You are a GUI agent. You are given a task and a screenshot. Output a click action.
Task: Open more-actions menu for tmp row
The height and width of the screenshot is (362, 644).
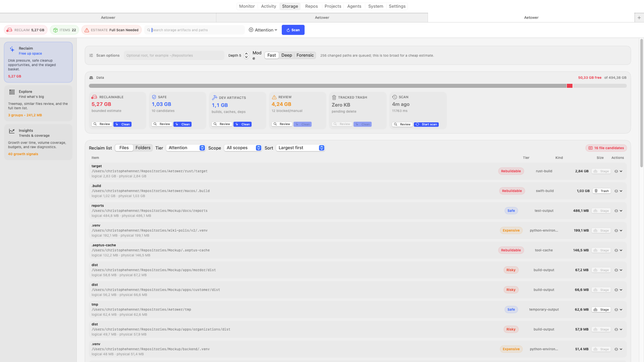coord(619,310)
